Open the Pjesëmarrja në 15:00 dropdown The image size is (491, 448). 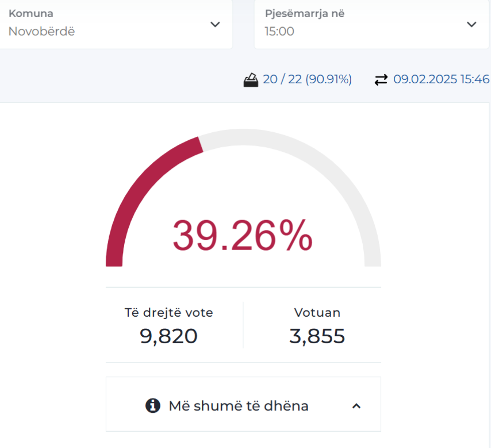coord(371,24)
